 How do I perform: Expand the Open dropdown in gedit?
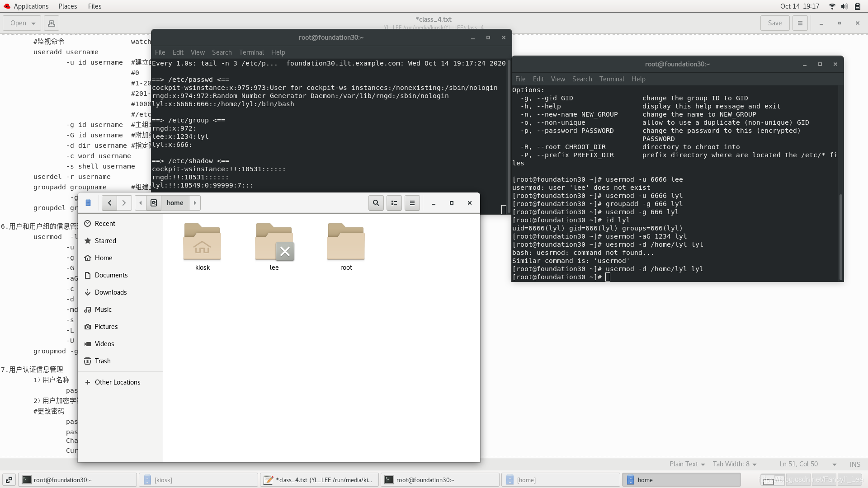point(33,23)
